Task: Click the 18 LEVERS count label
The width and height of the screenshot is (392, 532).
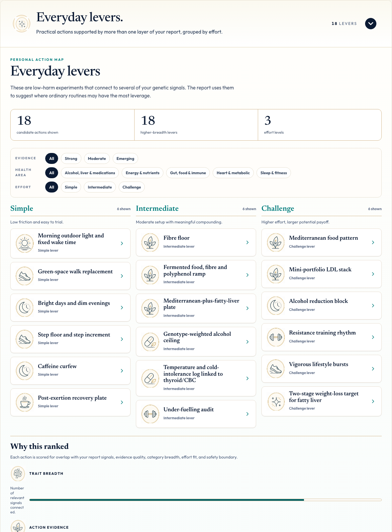Action: 344,24
